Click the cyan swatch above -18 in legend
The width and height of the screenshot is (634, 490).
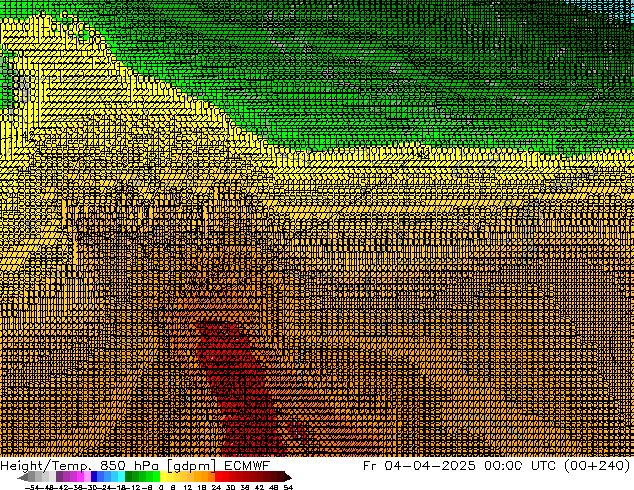pyautogui.click(x=121, y=477)
